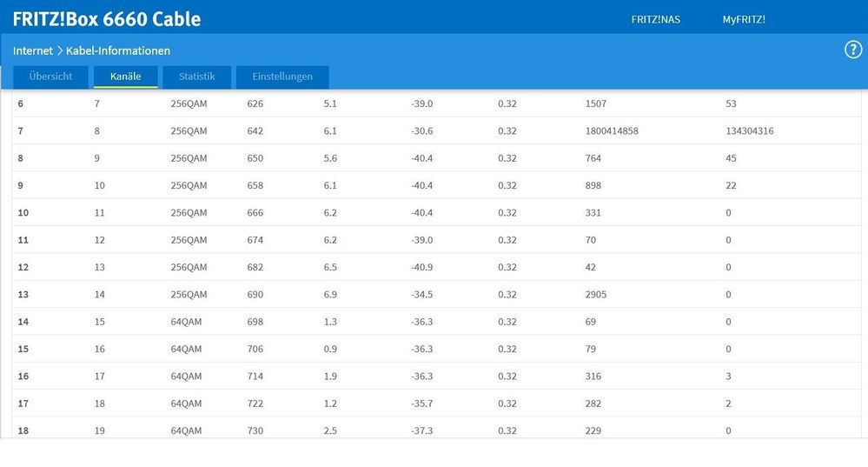This screenshot has height=467, width=868.
Task: Click channel number 6 in the first column
Action: click(21, 103)
